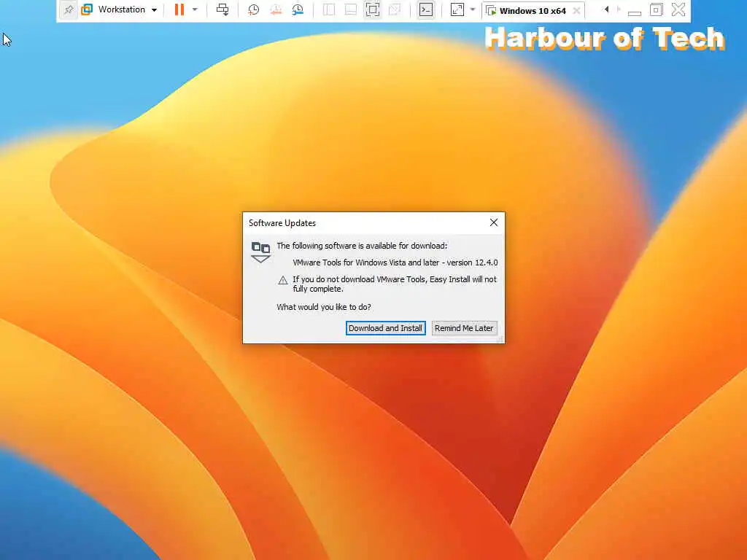Open the snapshot manager
This screenshot has height=560, width=747.
[298, 9]
